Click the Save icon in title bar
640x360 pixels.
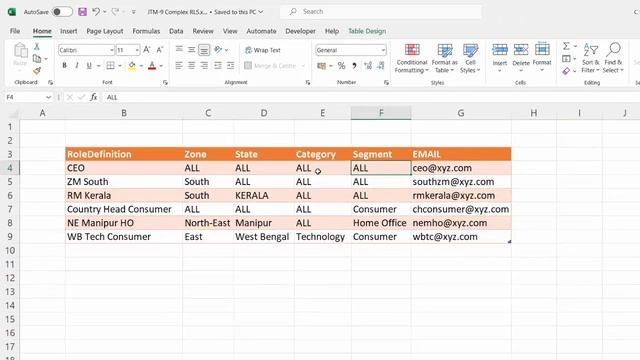coord(82,12)
